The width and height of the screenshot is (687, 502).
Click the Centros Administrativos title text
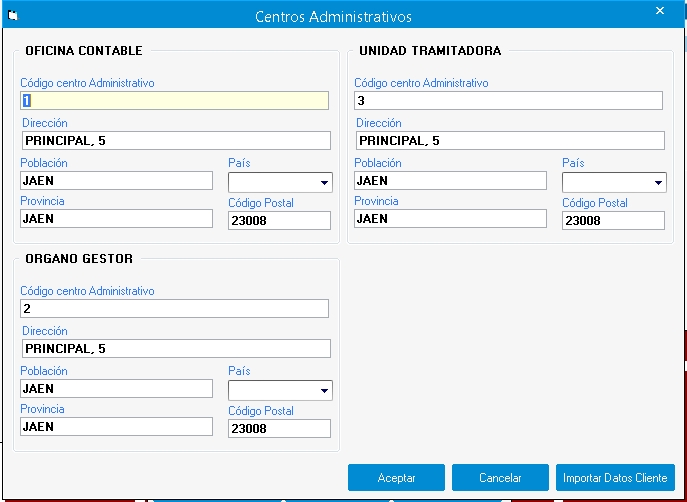pos(333,17)
